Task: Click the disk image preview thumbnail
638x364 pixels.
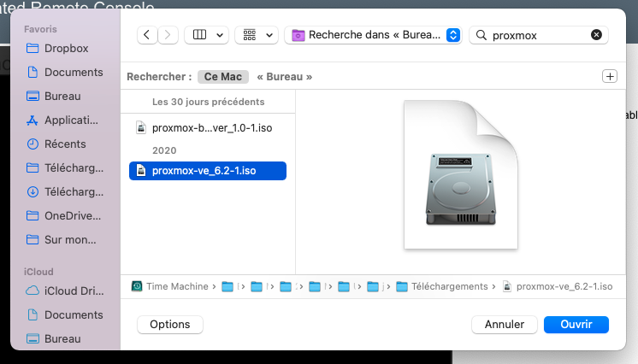Action: pos(461,175)
